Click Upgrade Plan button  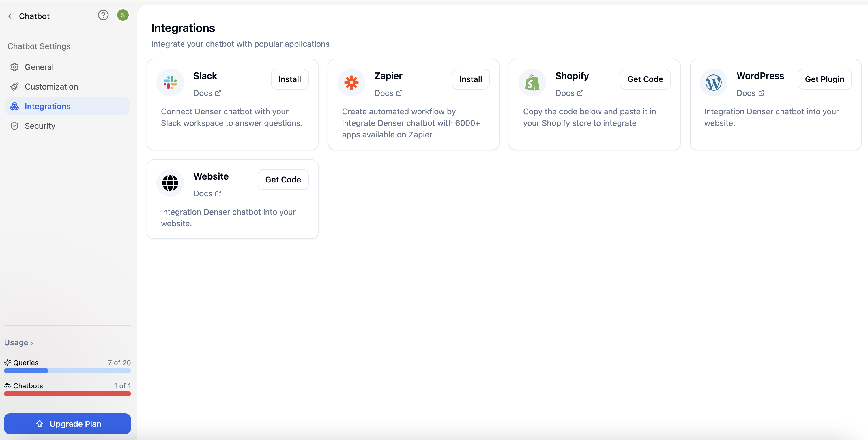67,424
